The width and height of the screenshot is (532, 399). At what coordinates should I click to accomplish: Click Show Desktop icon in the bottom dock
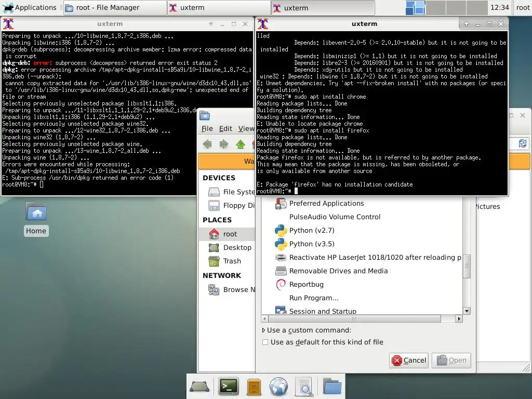click(199, 387)
